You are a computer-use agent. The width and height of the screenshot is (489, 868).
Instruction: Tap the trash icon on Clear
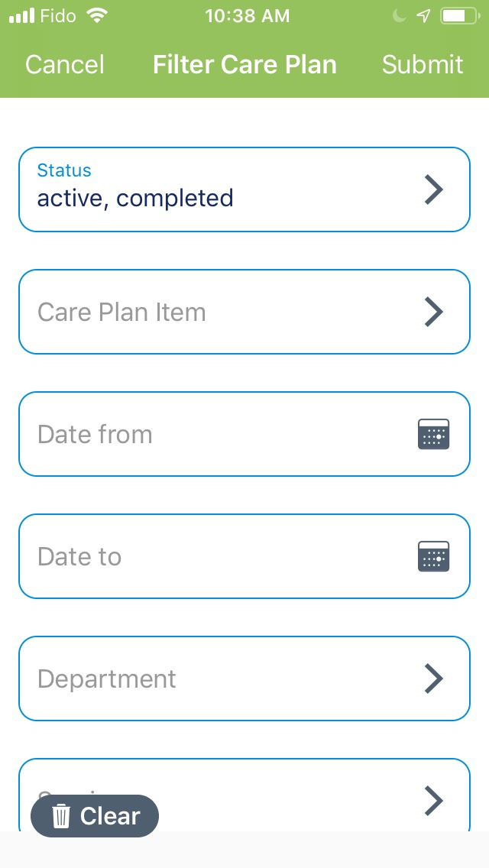pyautogui.click(x=61, y=816)
